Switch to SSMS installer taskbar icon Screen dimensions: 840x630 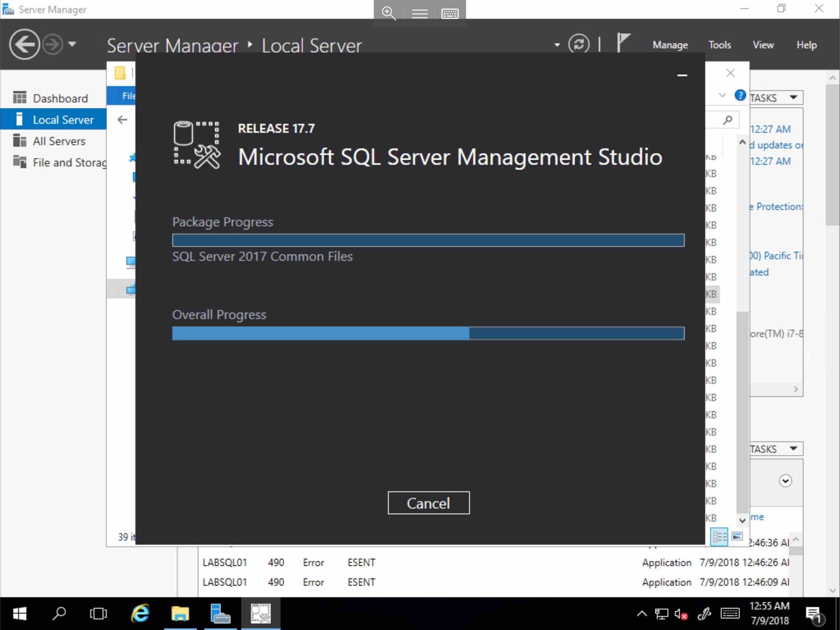tap(260, 614)
